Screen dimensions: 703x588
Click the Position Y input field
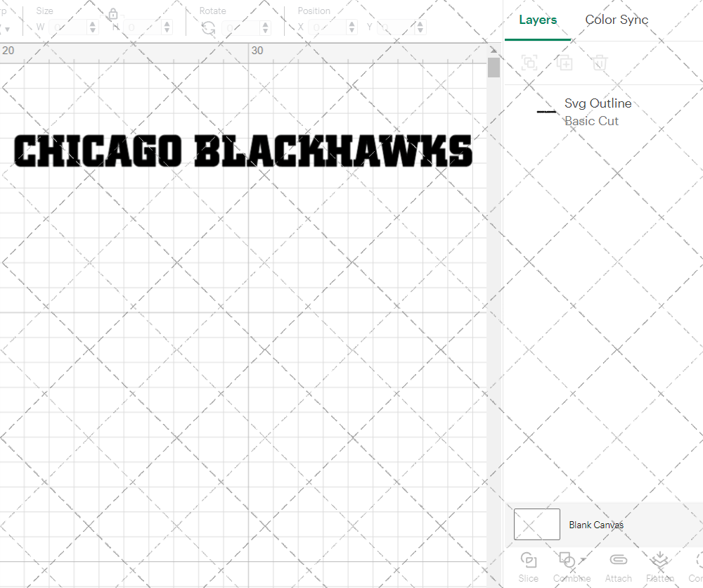tap(396, 27)
